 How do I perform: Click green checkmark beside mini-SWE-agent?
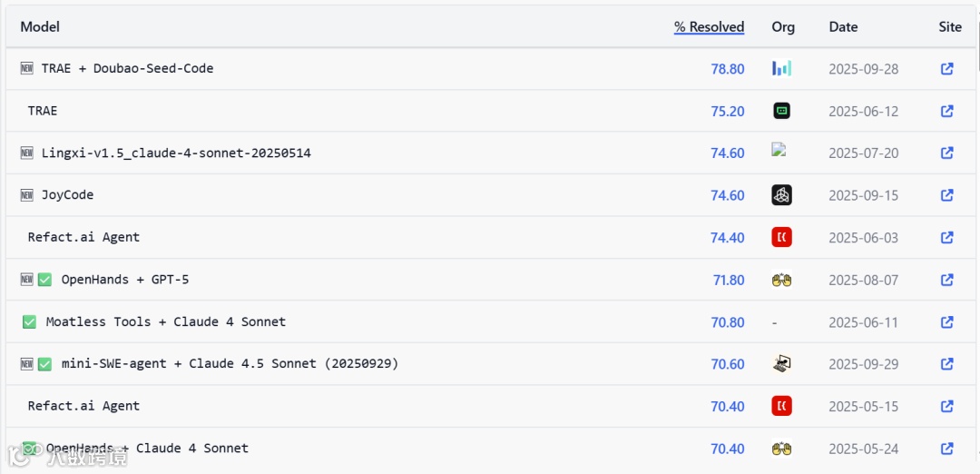pos(44,364)
